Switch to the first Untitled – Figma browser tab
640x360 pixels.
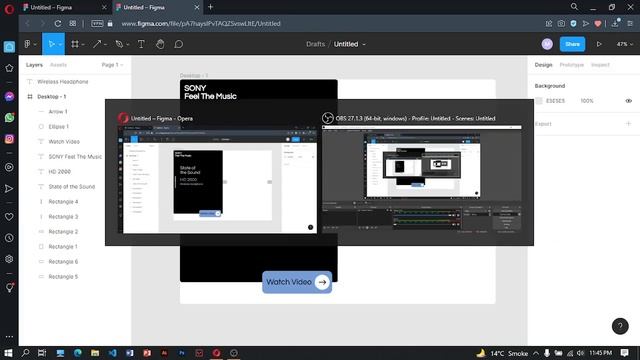pyautogui.click(x=64, y=7)
